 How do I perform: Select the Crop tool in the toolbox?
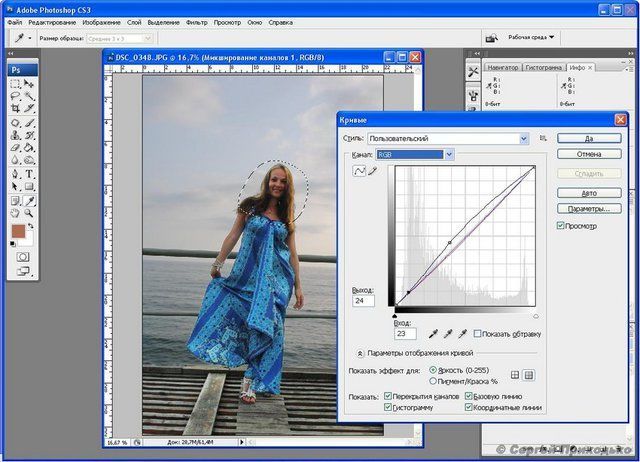click(x=16, y=109)
